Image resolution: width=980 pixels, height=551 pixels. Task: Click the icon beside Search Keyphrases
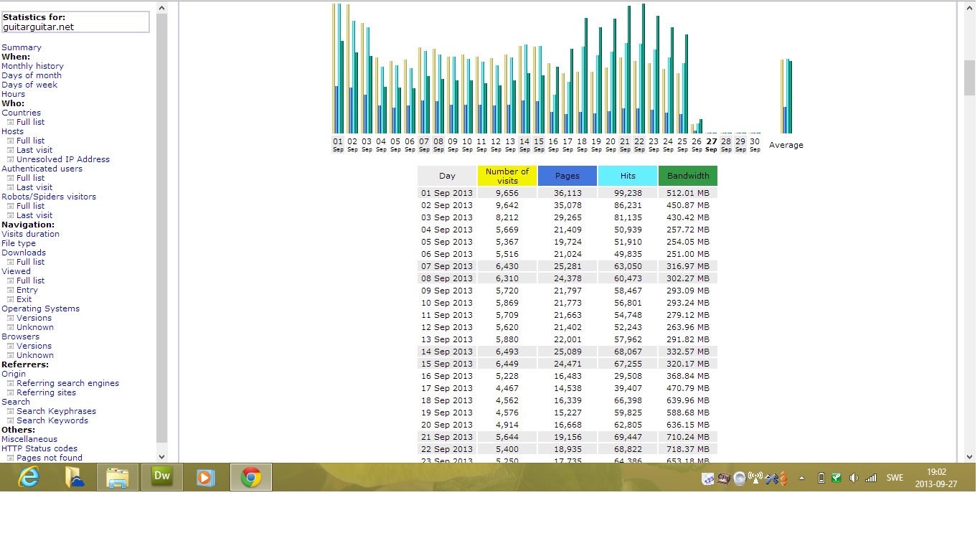click(x=11, y=411)
